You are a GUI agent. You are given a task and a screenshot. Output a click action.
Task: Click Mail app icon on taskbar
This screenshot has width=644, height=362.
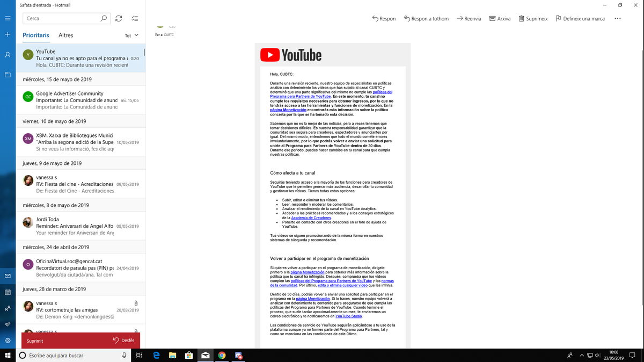point(206,355)
